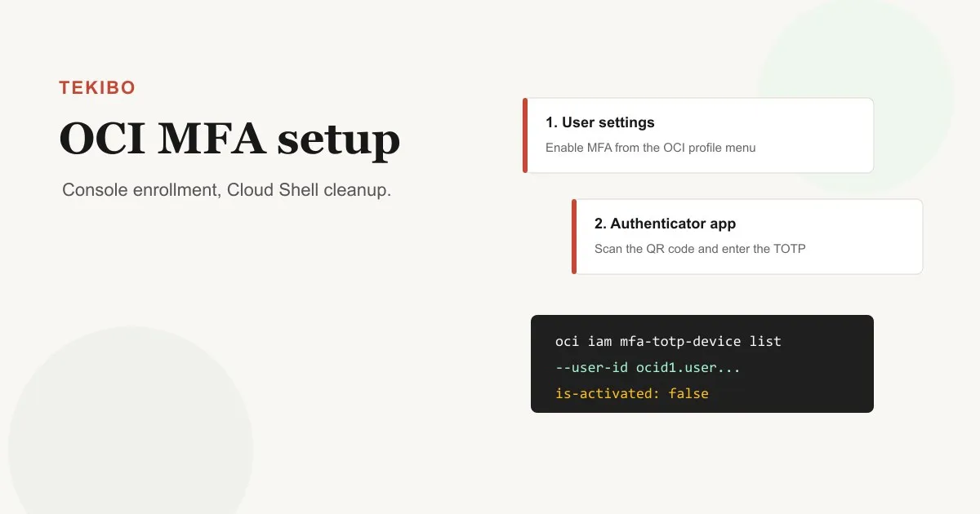The width and height of the screenshot is (980, 514).
Task: Click the word "false" in the code block
Action: pos(688,393)
